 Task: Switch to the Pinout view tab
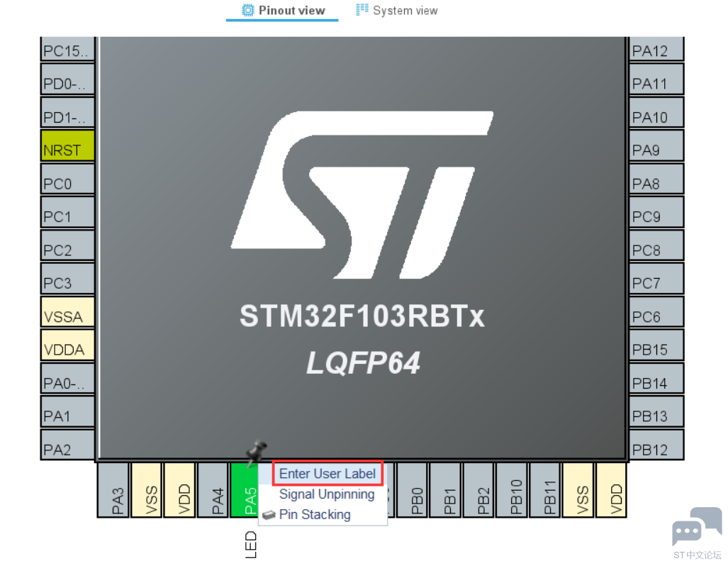point(283,11)
